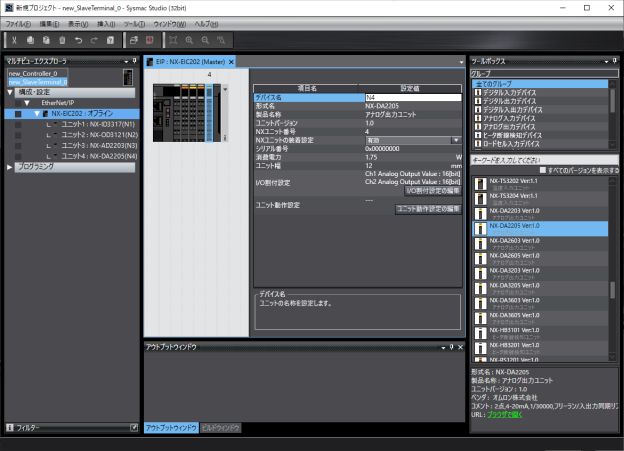Switch to the ビルドウィンドウ tab
This screenshot has height=451, width=624.
(x=220, y=428)
